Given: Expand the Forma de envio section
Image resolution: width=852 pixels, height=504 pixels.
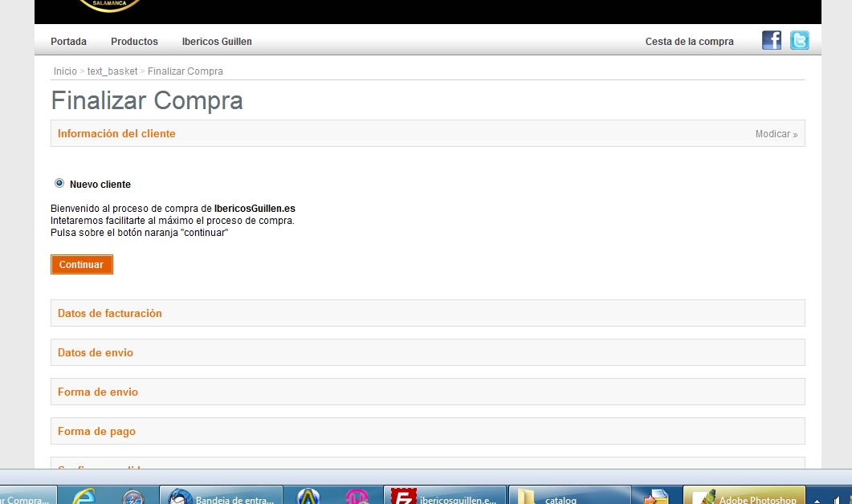Looking at the screenshot, I should click(428, 392).
